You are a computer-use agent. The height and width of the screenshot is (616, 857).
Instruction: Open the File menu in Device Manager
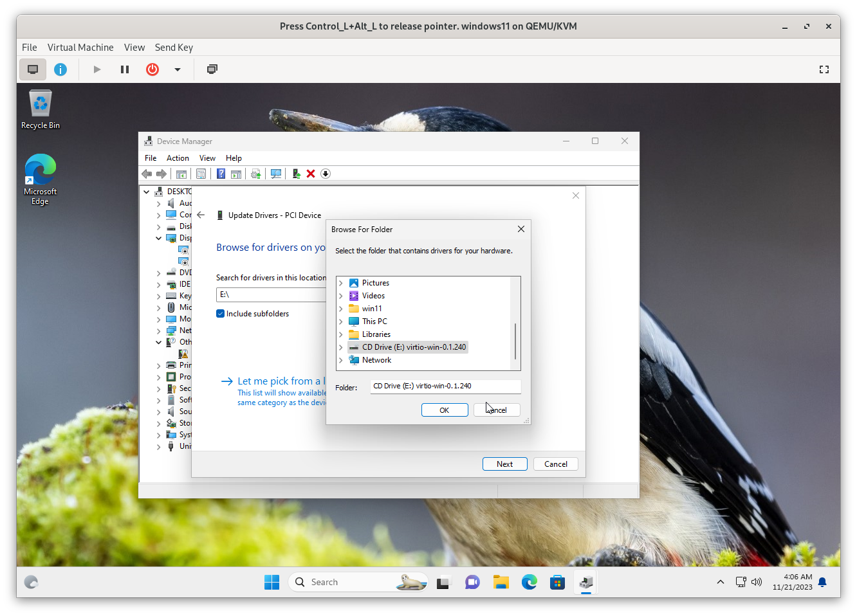(x=151, y=158)
